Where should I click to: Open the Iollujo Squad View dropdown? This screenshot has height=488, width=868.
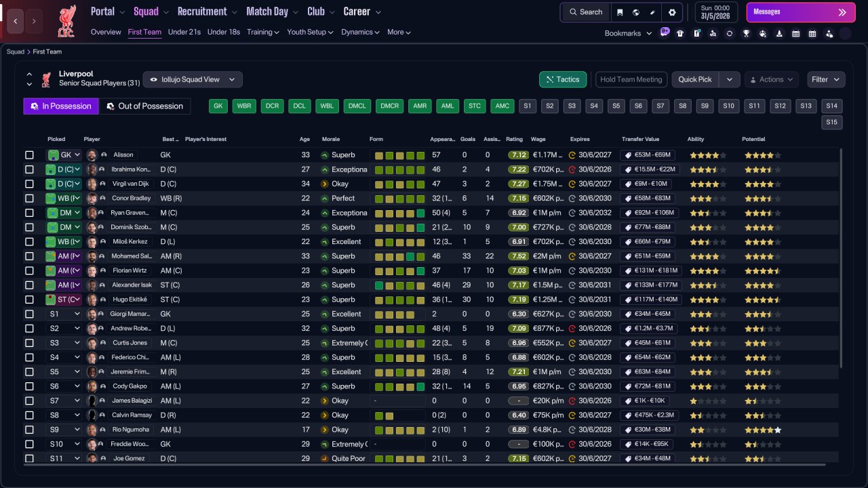click(193, 79)
